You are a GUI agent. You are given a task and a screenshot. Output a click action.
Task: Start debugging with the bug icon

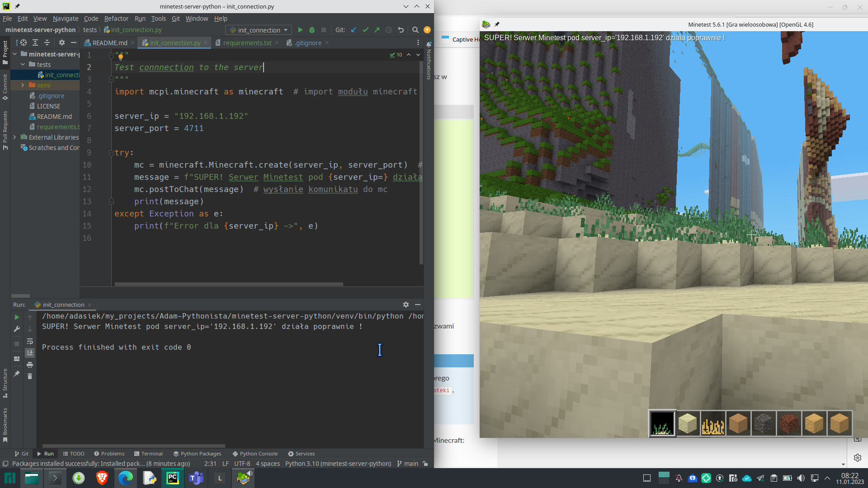click(312, 30)
